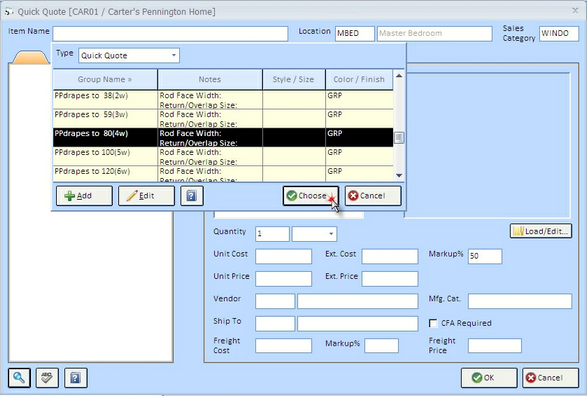Click the magnifier search icon button
This screenshot has height=396, width=587.
[x=19, y=378]
